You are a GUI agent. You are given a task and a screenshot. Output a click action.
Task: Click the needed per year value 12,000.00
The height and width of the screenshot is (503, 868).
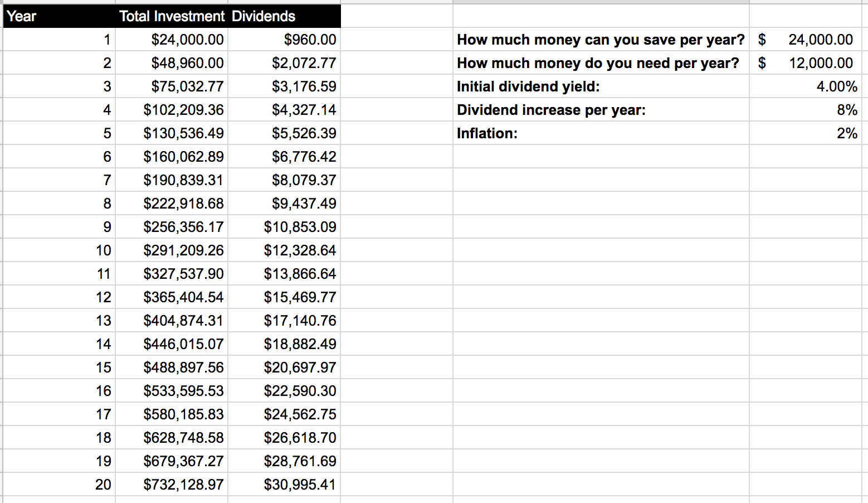[x=805, y=63]
